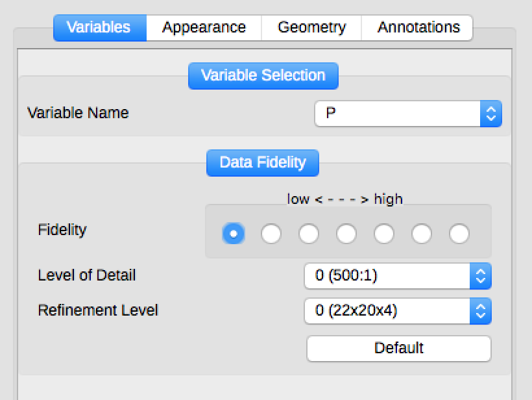Image resolution: width=532 pixels, height=400 pixels.
Task: Switch to the Variables tab
Action: coord(99,28)
